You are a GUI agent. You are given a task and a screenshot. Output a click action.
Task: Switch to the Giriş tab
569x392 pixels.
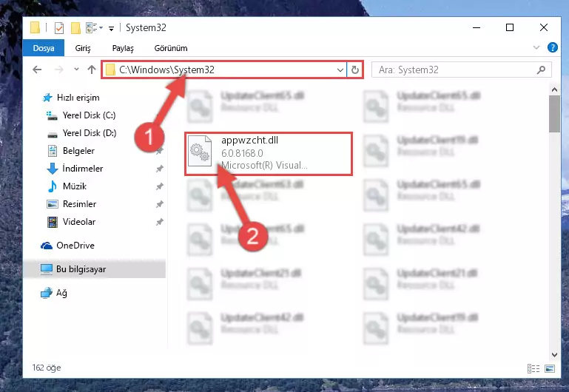(x=83, y=48)
